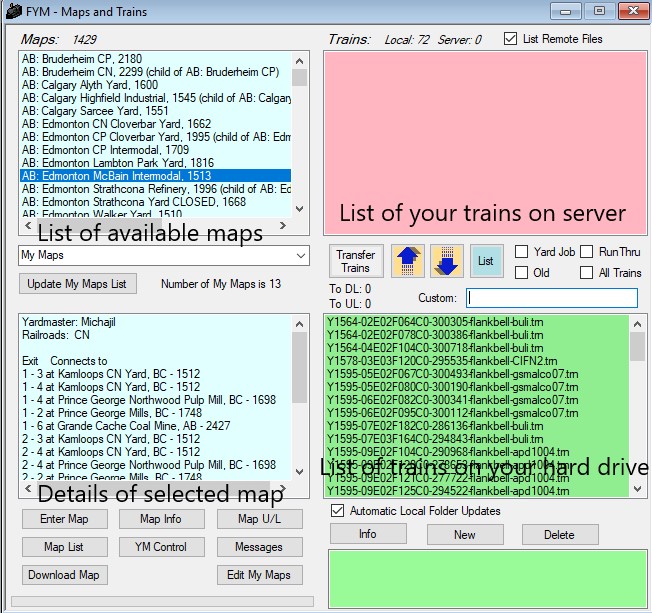Screen dimensions: 652x613
Task: Click the maps list scroll-down arrow
Action: tap(299, 209)
